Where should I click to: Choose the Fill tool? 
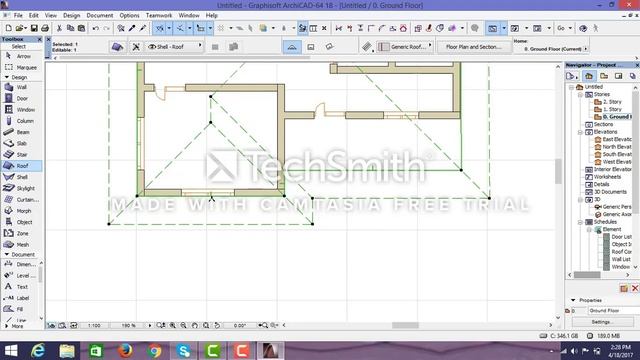pos(14,309)
